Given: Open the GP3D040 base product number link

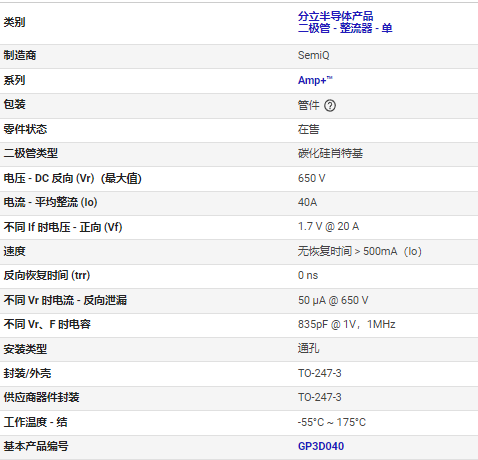Looking at the screenshot, I should click(x=321, y=446).
